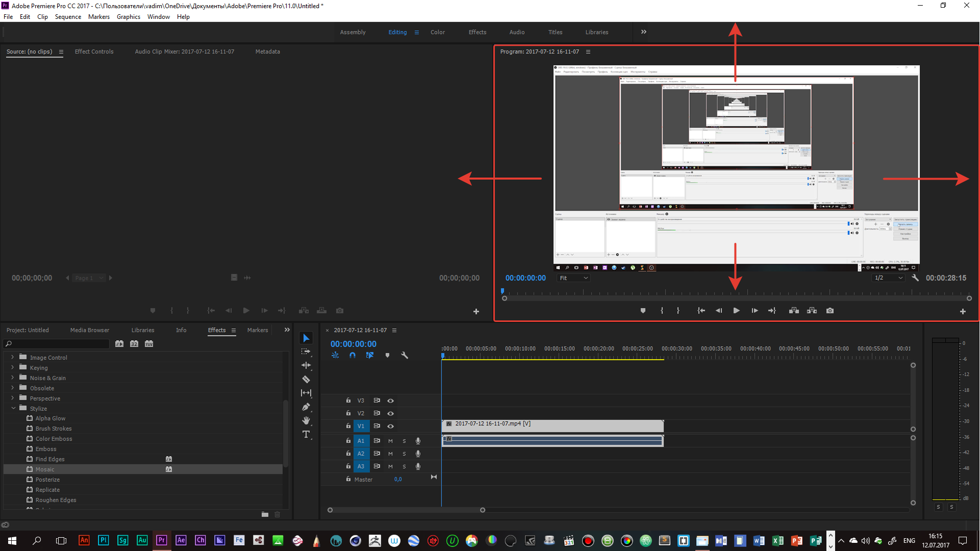
Task: Expand the Perspective effects folder
Action: pyautogui.click(x=13, y=398)
